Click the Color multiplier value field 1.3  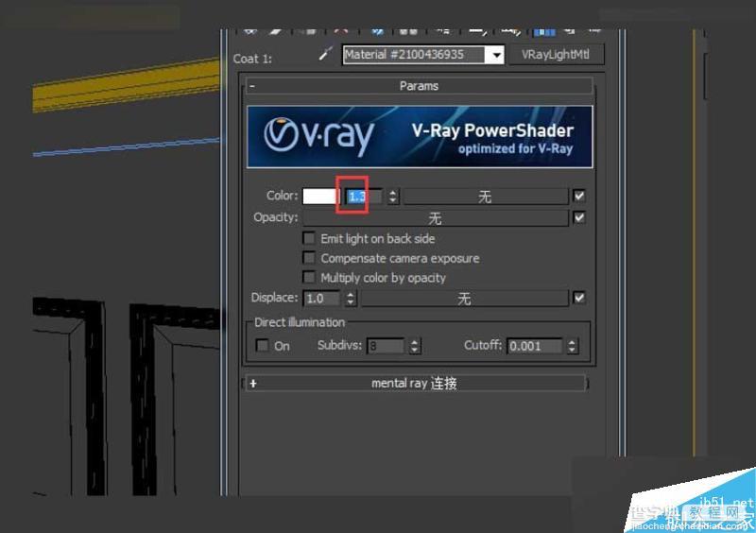(x=364, y=196)
